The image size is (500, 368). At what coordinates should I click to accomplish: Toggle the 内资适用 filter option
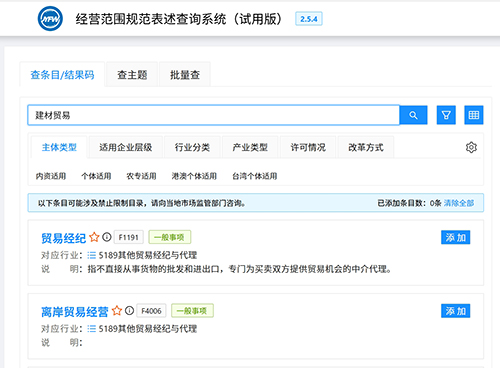click(51, 176)
